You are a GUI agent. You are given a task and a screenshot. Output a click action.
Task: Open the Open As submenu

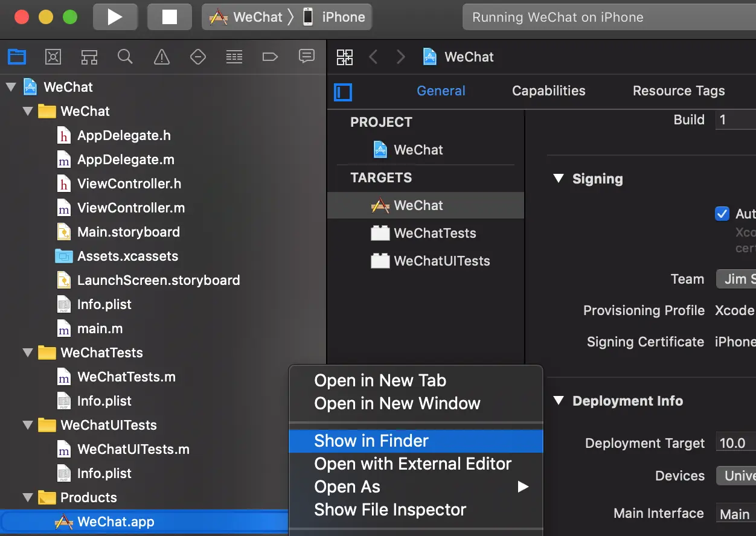416,487
